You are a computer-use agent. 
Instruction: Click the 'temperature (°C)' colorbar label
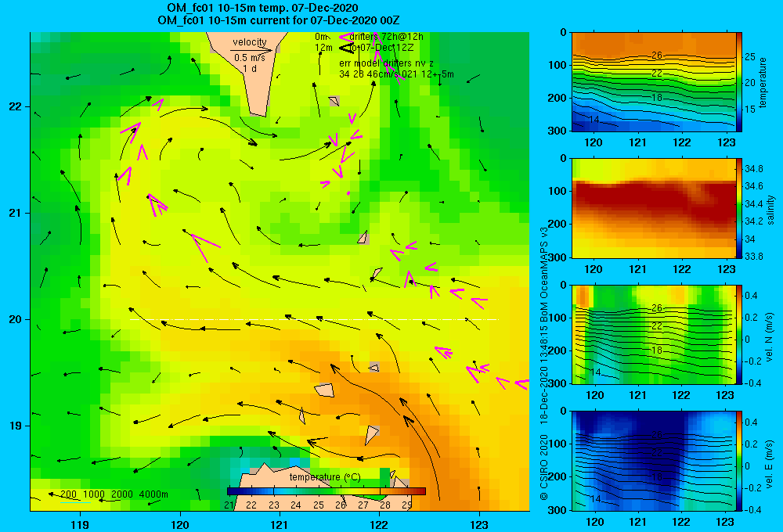pyautogui.click(x=325, y=477)
